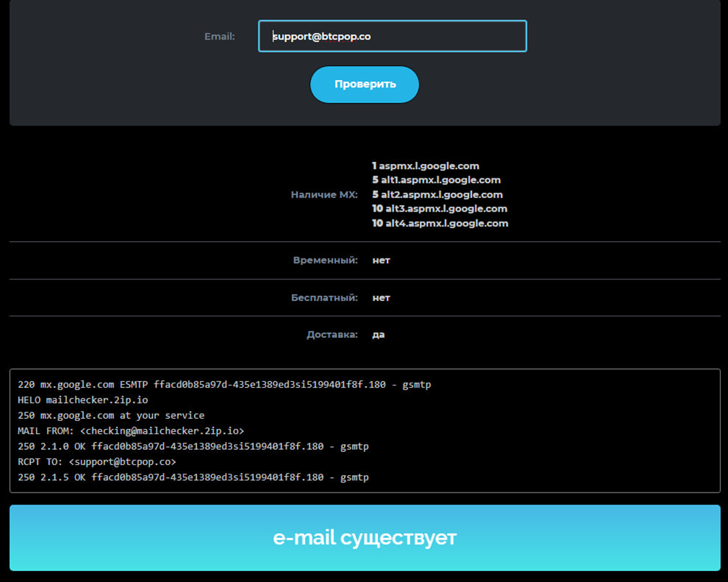Click log line 'MAIL FROM: <checking@mailchecker.2ip.io>'
The width and height of the screenshot is (728, 582).
click(x=131, y=431)
